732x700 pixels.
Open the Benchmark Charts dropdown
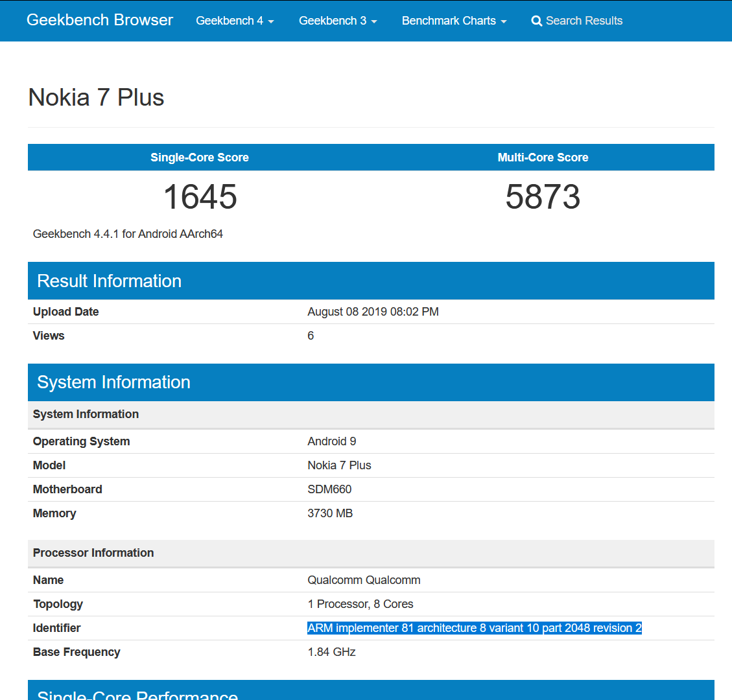tap(455, 21)
